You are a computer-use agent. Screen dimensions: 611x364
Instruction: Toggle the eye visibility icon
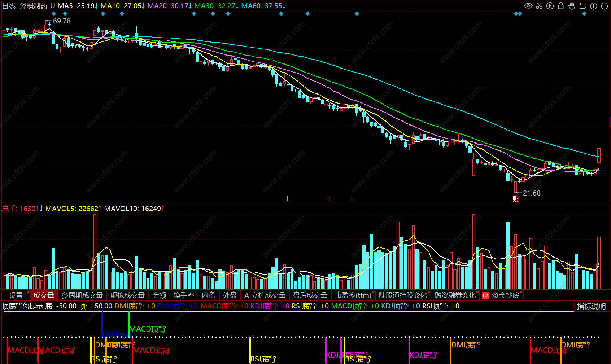pos(528,6)
